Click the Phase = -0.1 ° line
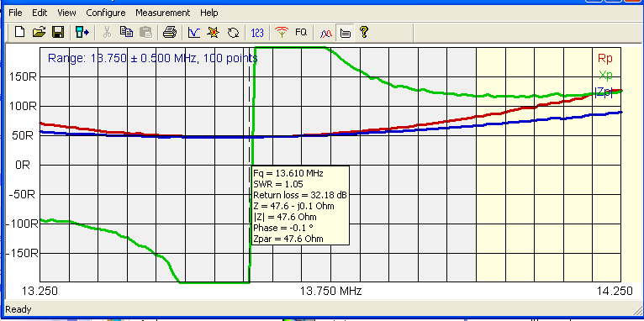 pos(283,228)
